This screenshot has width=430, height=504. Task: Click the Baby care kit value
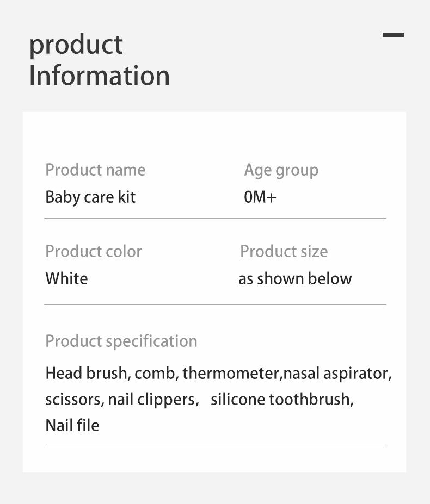90,197
